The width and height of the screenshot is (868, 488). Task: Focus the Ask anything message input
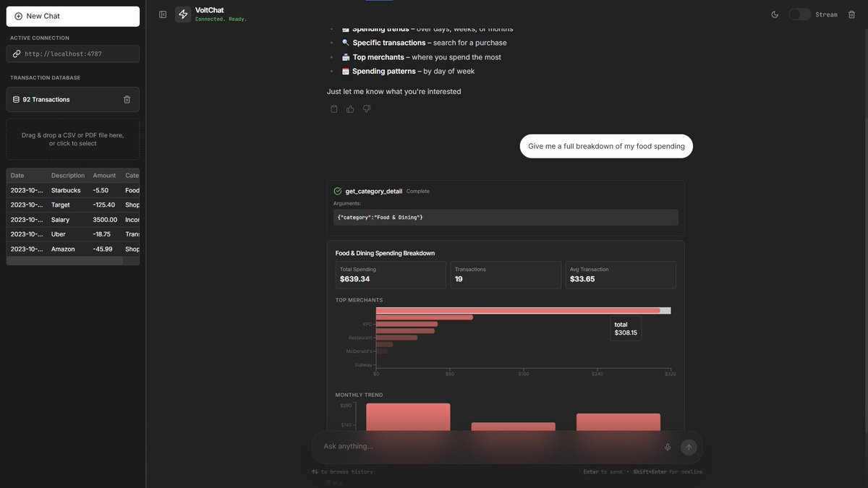click(488, 447)
